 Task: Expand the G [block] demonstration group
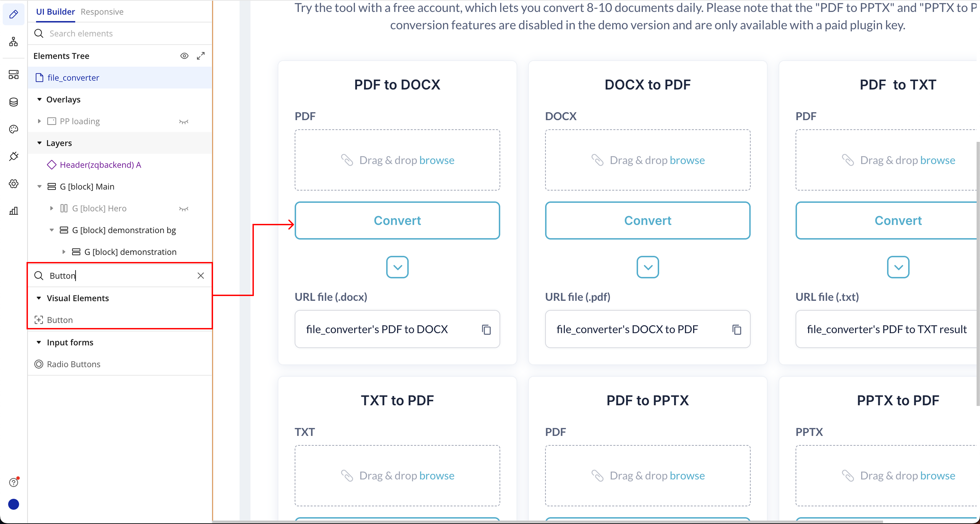[x=64, y=252]
